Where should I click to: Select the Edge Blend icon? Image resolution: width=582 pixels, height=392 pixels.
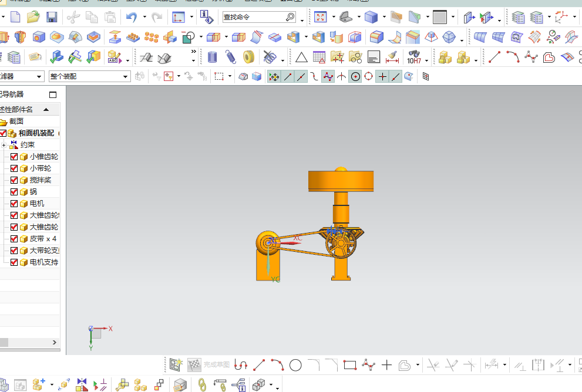click(376, 37)
